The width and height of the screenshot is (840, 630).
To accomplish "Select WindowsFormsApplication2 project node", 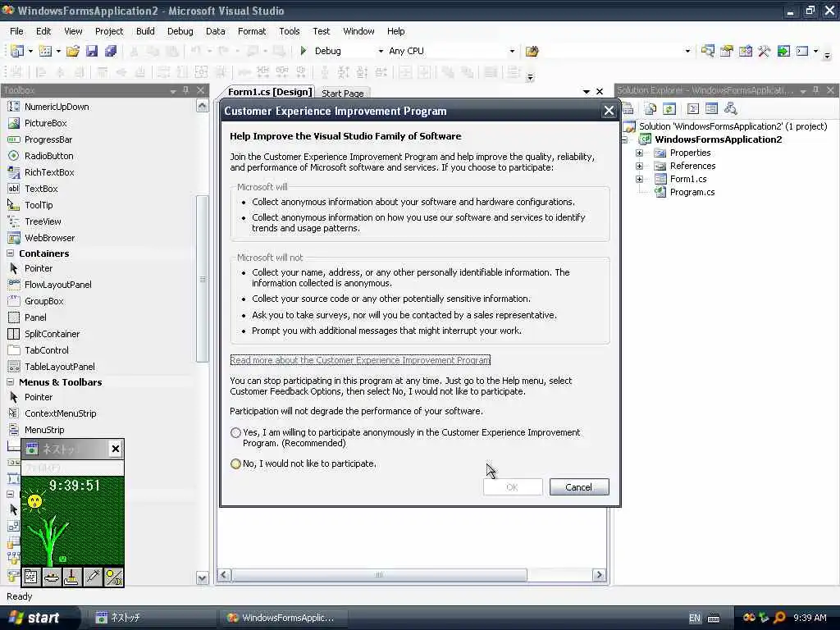I will click(x=718, y=139).
